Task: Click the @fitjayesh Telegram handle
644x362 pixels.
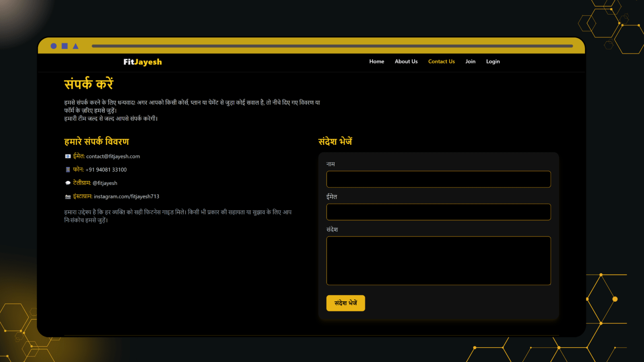Action: coord(105,183)
